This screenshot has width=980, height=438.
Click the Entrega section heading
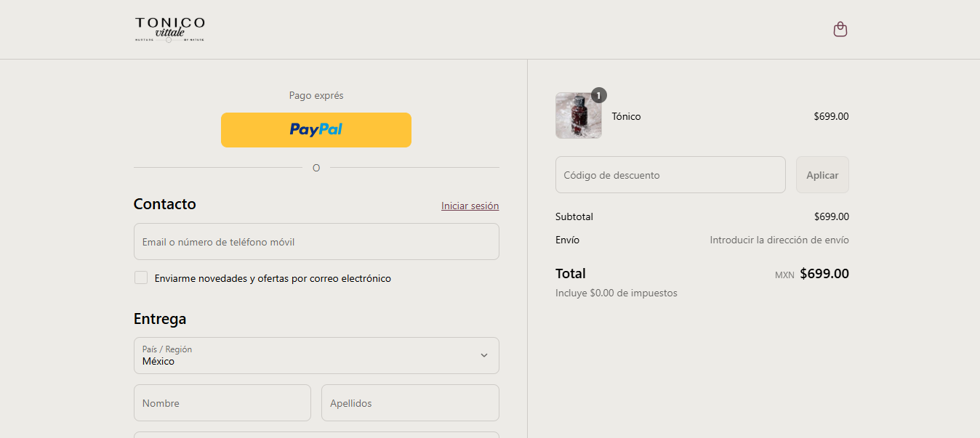(x=160, y=319)
